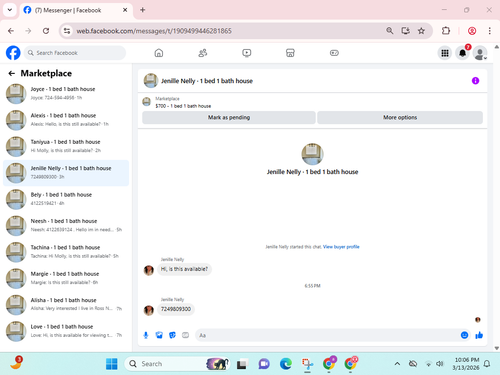The height and width of the screenshot is (375, 500).
Task: Click Mark as pending button
Action: coord(229,117)
